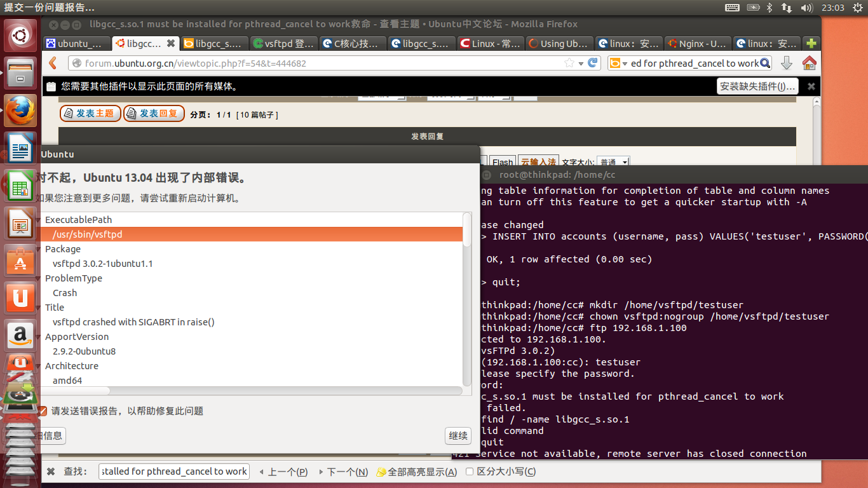Launch LibreOffice Impress from the launcher
868x488 pixels.
pyautogui.click(x=21, y=224)
